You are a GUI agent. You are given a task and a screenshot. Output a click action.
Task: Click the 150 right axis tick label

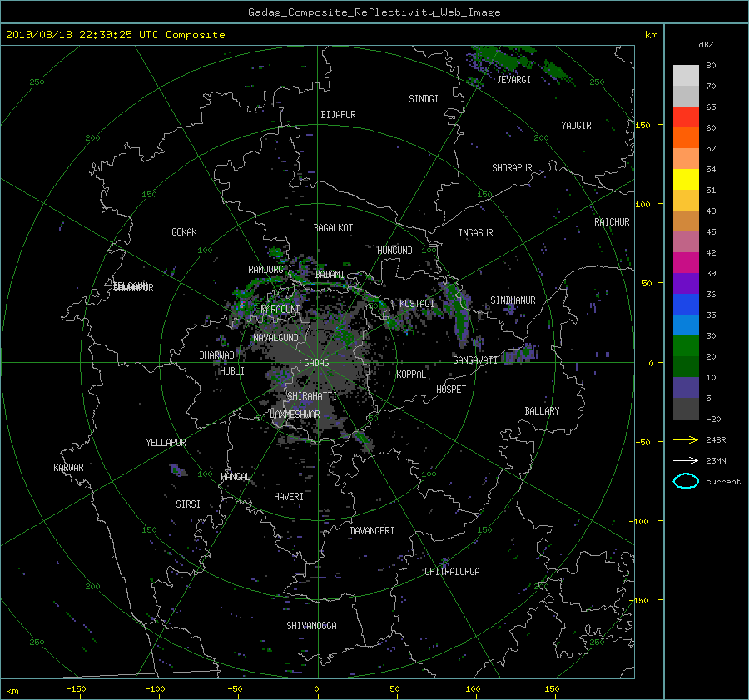(x=643, y=125)
